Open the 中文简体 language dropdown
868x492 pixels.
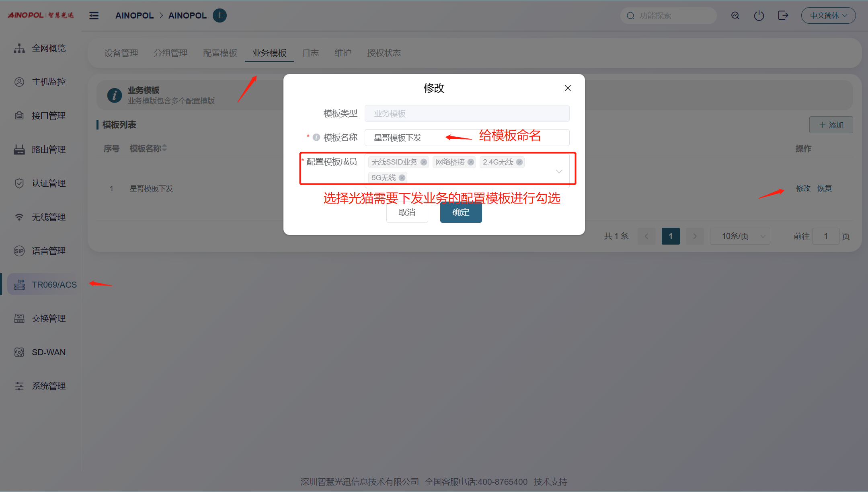pos(828,16)
